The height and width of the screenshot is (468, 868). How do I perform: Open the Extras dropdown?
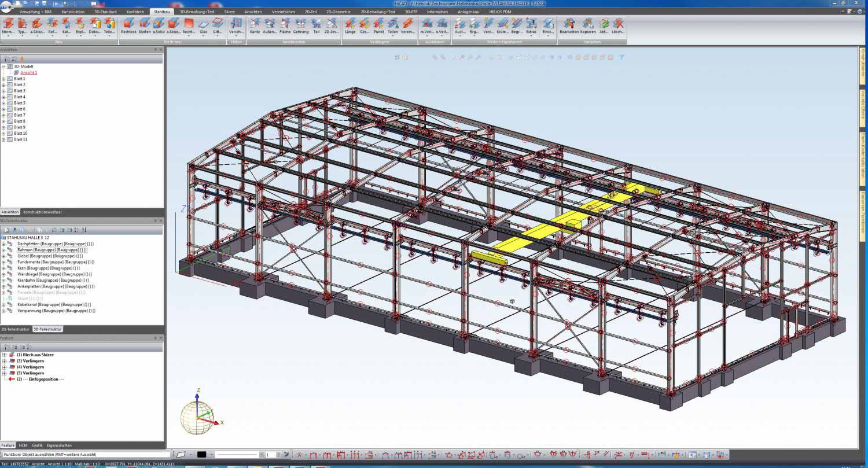tap(531, 36)
